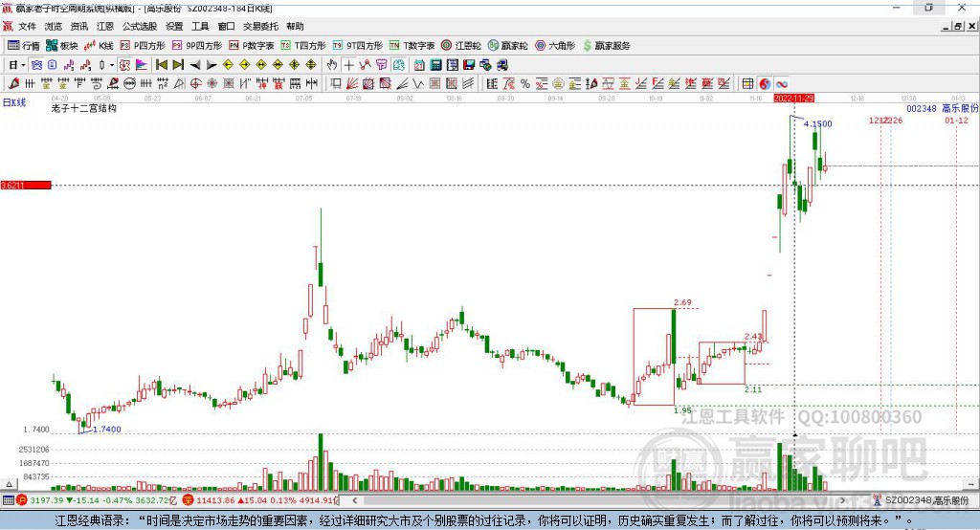Select the spiral drawing tool
The height and width of the screenshot is (530, 980).
[x=97, y=84]
